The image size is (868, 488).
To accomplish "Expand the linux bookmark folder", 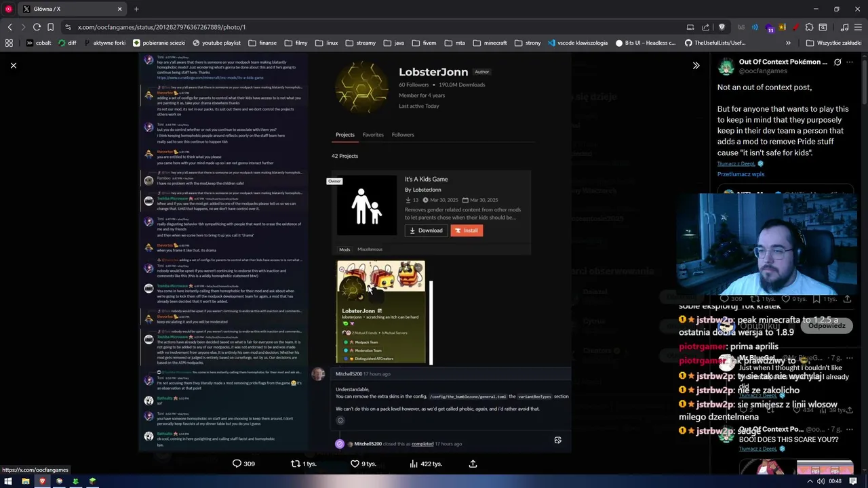I will point(326,43).
